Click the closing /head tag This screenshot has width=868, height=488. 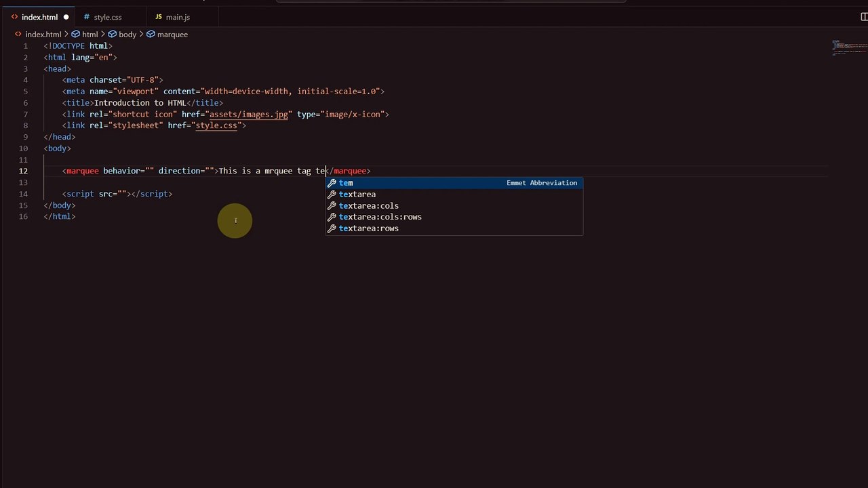[x=60, y=137]
